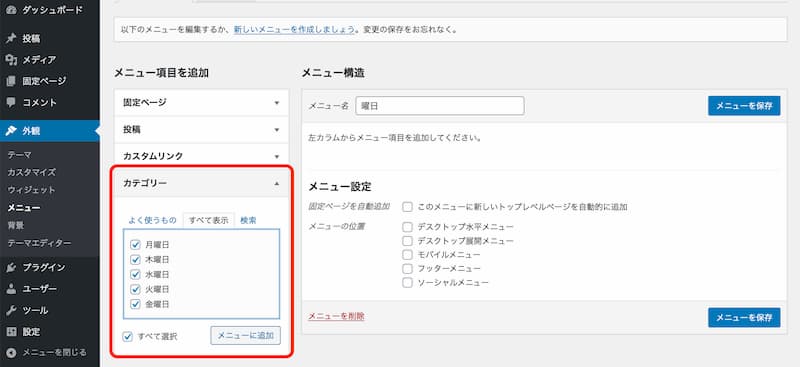Image resolution: width=800 pixels, height=367 pixels.
Task: Click the メニューに追加 button
Action: coord(245,335)
